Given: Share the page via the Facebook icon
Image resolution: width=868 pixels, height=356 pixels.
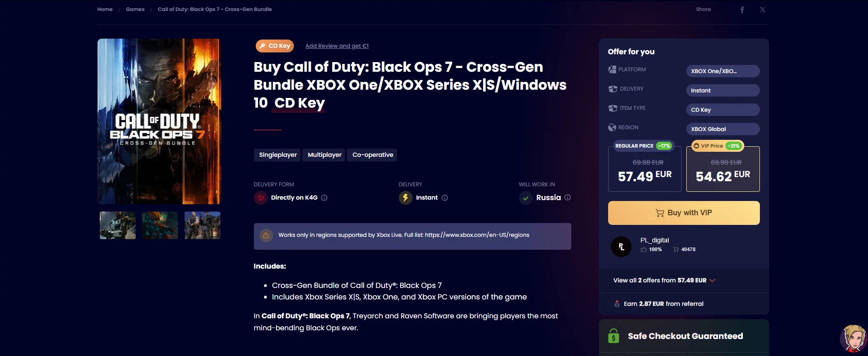Looking at the screenshot, I should pyautogui.click(x=742, y=10).
